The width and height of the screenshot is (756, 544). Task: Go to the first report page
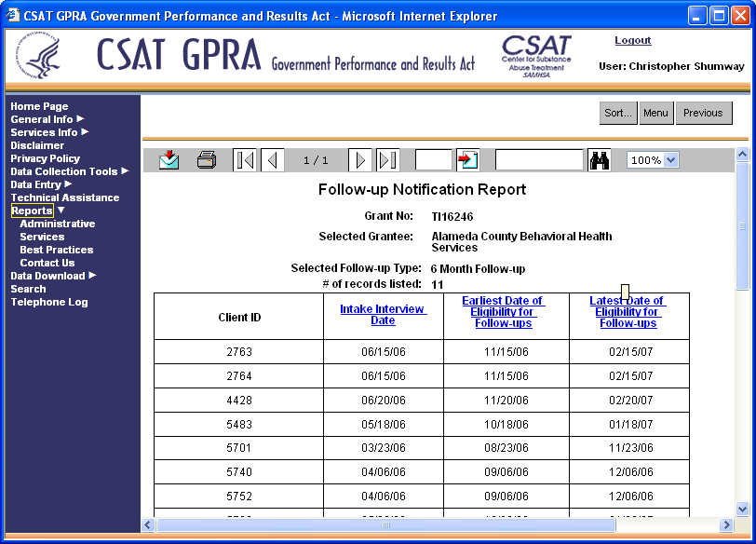pyautogui.click(x=244, y=160)
